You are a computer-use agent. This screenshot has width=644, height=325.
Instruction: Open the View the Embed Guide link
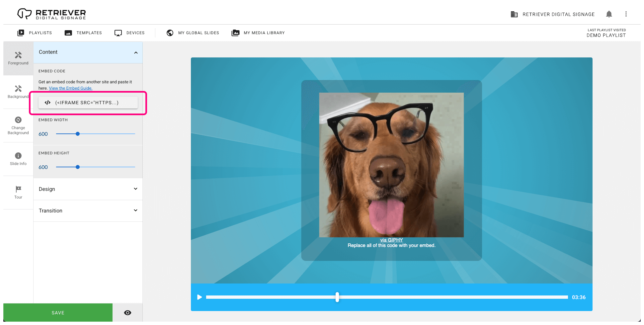click(x=70, y=88)
